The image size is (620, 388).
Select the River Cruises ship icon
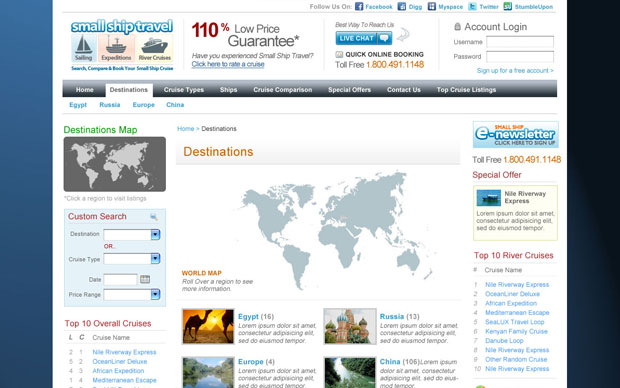click(155, 48)
